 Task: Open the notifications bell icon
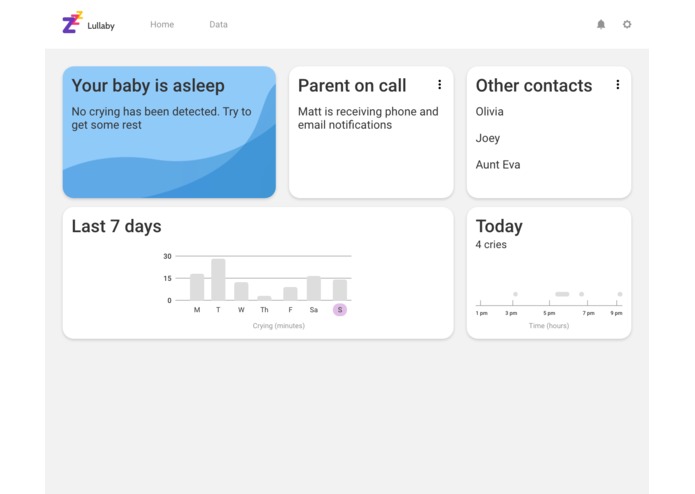601,24
